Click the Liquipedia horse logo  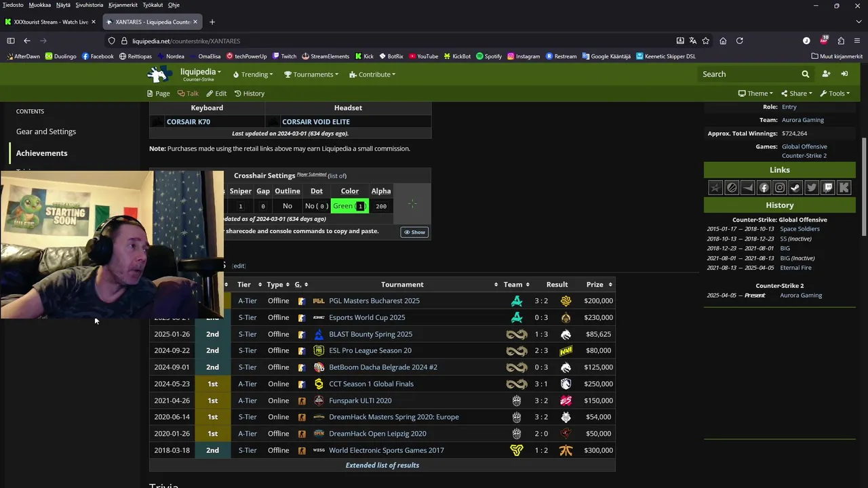coord(160,74)
